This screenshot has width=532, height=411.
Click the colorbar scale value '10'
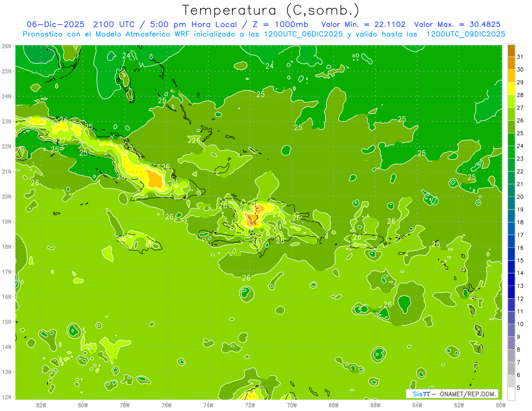pyautogui.click(x=520, y=324)
